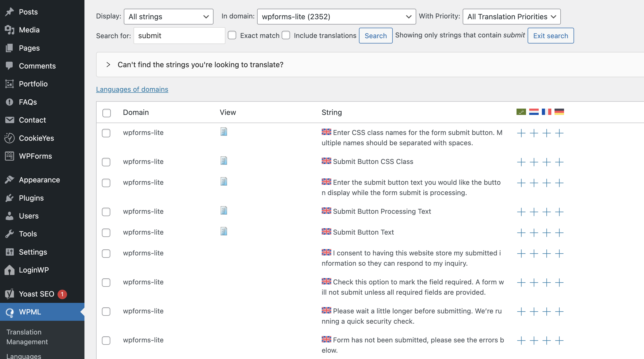Click the Users person icon
Screen dimensions: 644x359
point(10,216)
